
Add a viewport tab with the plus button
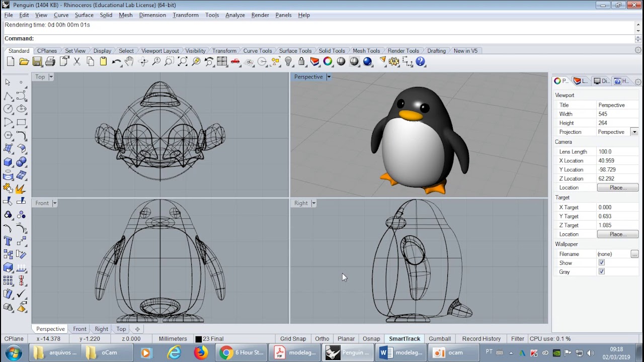[137, 329]
